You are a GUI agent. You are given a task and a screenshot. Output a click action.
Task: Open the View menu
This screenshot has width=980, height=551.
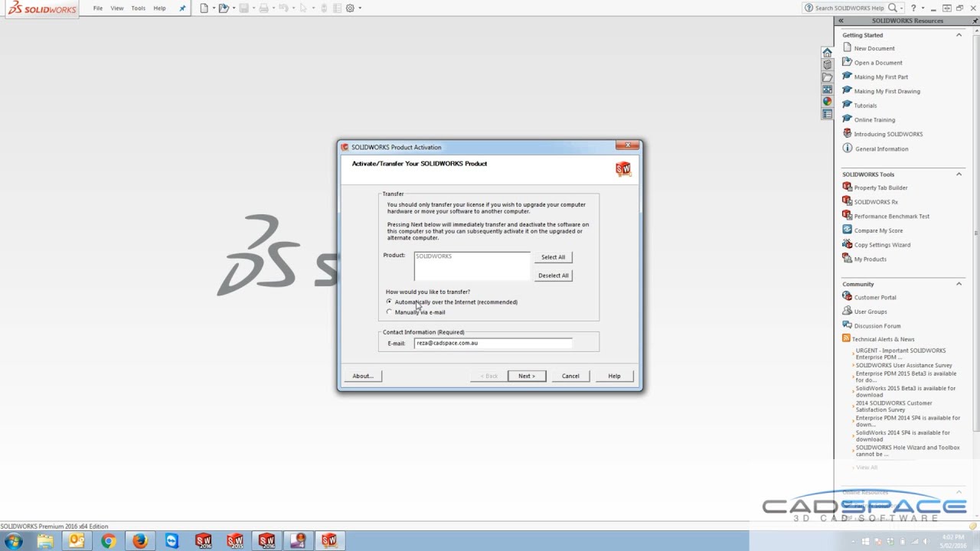pyautogui.click(x=117, y=8)
